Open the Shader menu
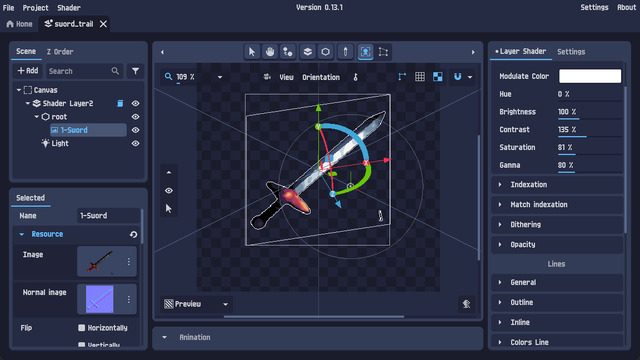 (69, 8)
